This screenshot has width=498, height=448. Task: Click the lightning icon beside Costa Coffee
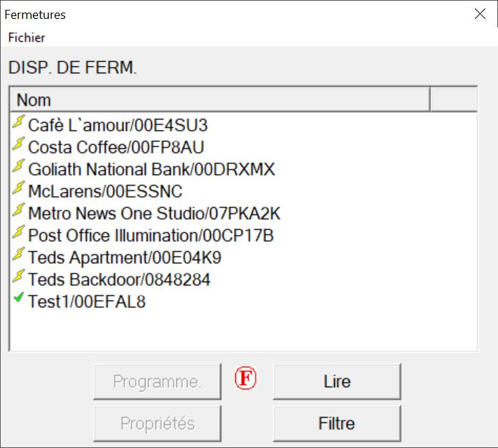18,146
